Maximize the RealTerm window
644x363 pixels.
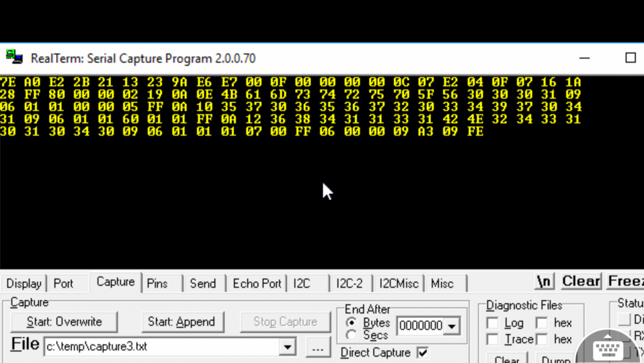tap(630, 58)
